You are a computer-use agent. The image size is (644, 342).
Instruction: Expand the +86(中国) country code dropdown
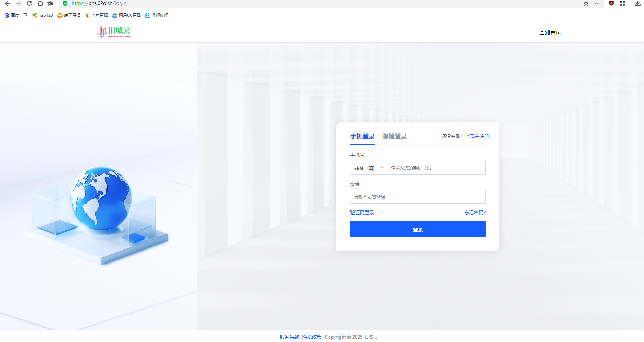coord(369,168)
